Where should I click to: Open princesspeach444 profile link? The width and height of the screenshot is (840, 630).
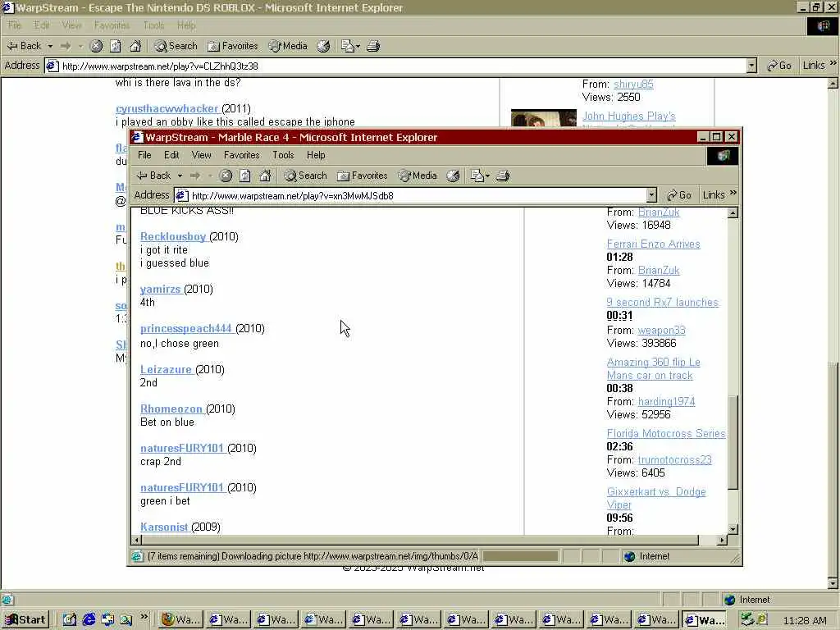(186, 328)
